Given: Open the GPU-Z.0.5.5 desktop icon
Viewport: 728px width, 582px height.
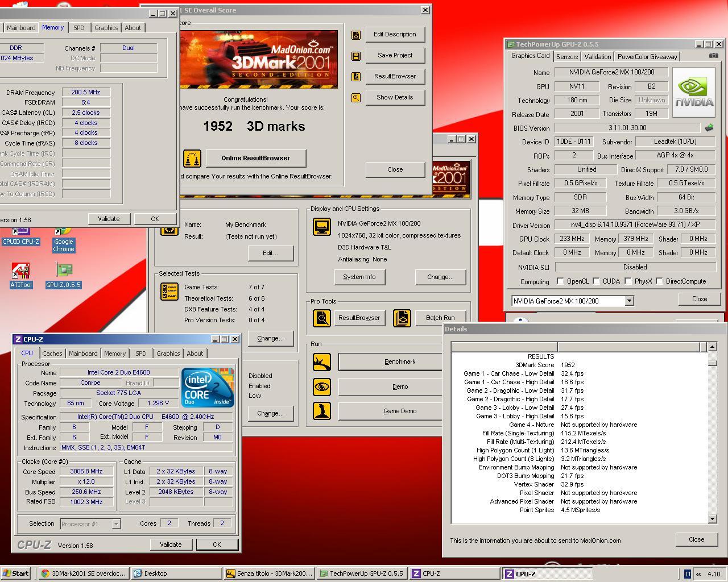Looking at the screenshot, I should pyautogui.click(x=64, y=276).
